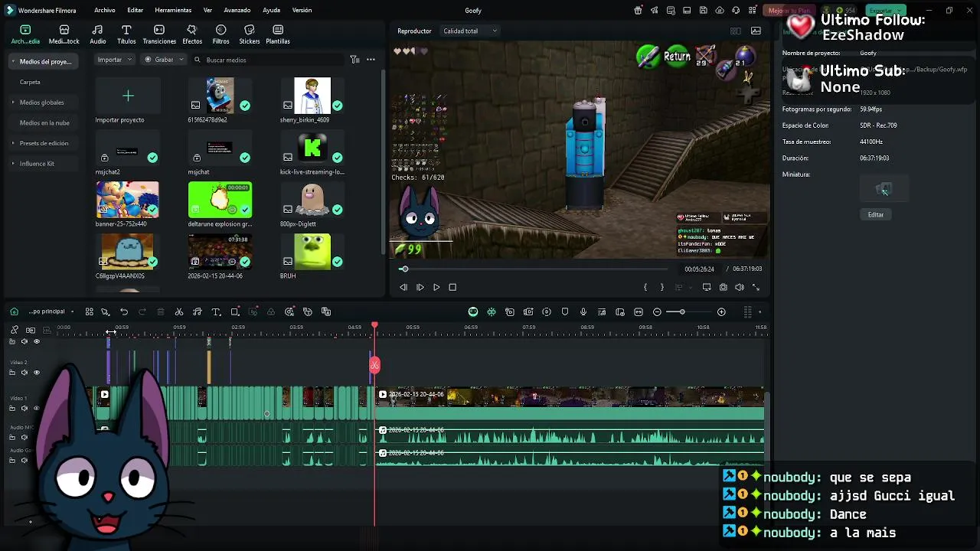This screenshot has height=551, width=980.
Task: Open the Avanzado menu
Action: click(237, 10)
